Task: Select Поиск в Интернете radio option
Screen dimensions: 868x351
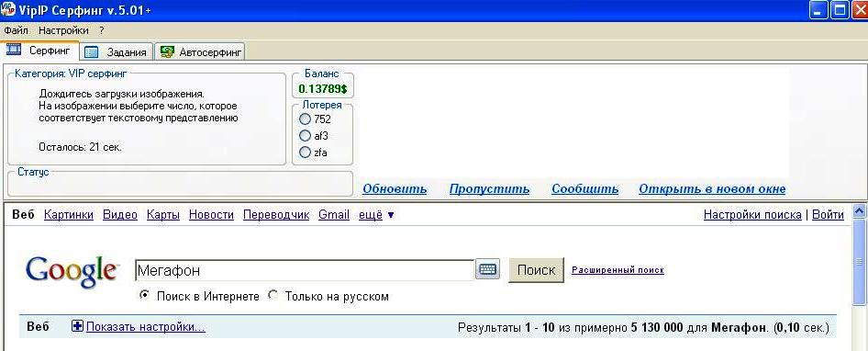Action: 144,296
